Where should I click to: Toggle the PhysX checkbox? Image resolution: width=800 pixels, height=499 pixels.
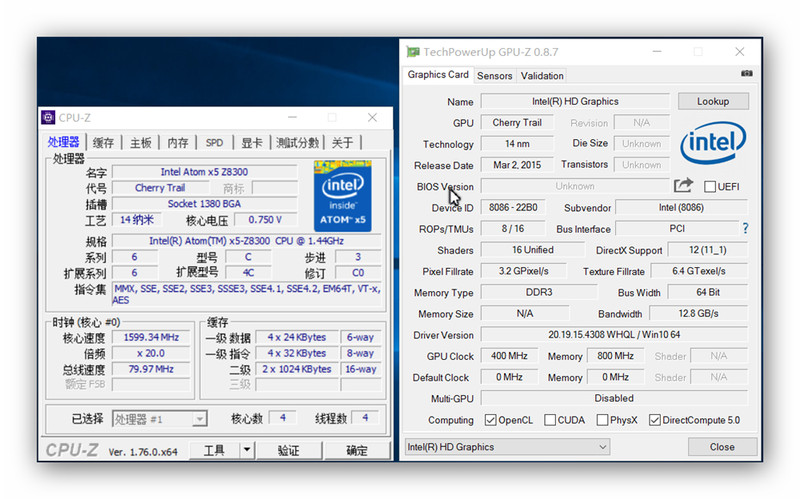coord(602,420)
